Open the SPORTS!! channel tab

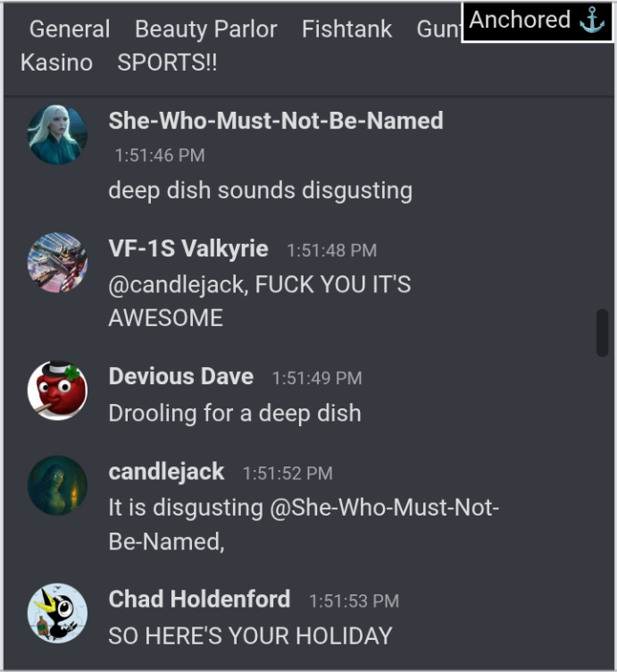167,63
